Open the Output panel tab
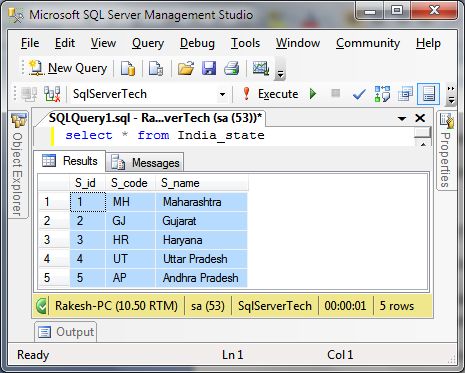The width and height of the screenshot is (465, 373). pos(66,332)
